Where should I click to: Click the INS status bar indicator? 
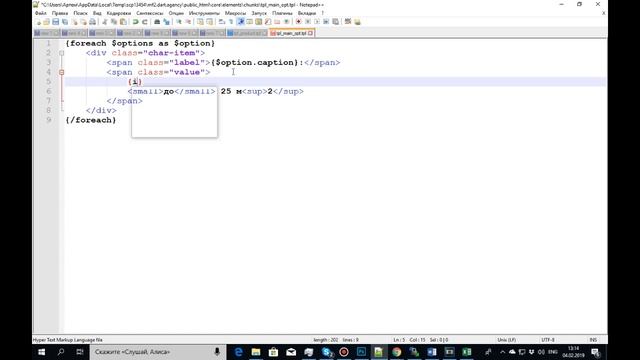coord(593,340)
